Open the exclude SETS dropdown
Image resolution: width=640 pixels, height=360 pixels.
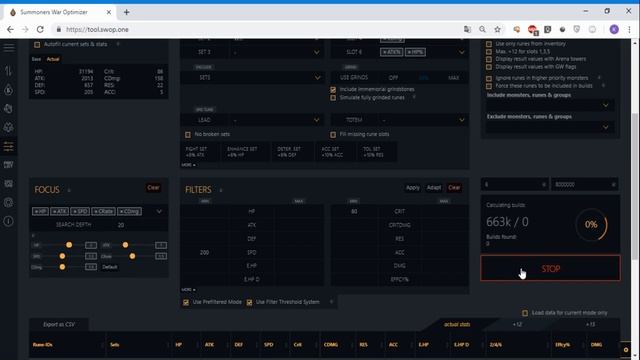pyautogui.click(x=253, y=78)
